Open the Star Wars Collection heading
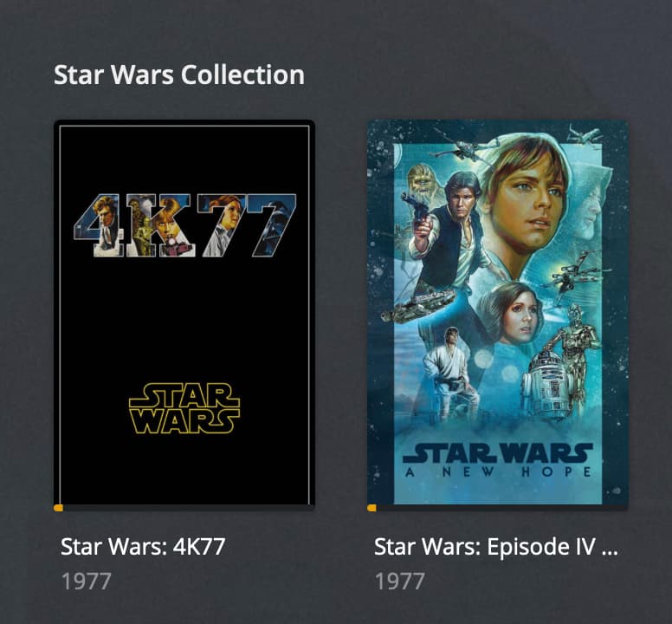 click(179, 75)
